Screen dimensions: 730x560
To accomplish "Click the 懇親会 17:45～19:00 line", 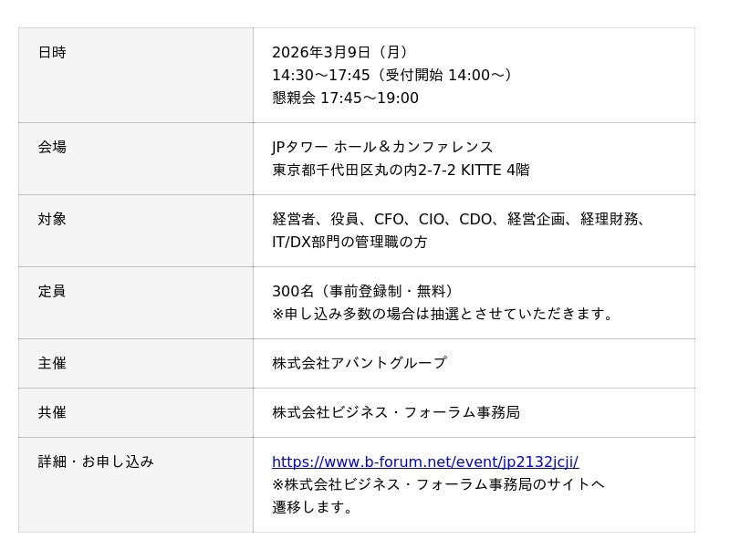I will [x=345, y=98].
